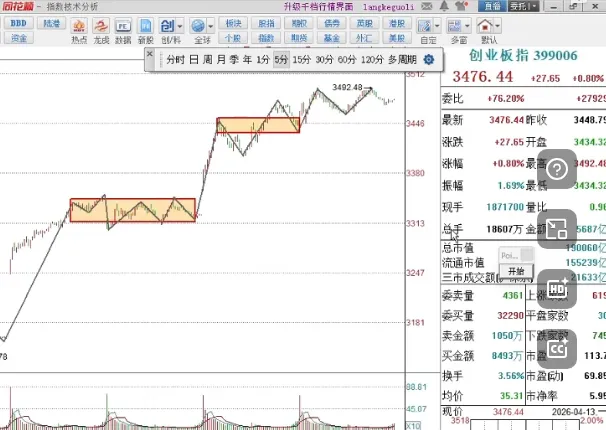Close the period selector bar with X
The height and width of the screenshot is (430, 606).
coord(150,54)
